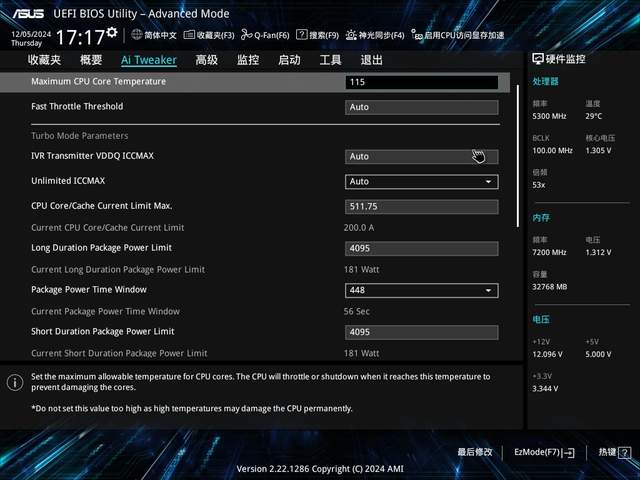Screen dimensions: 640x480
Task: Click 5300 MHz frequency readout
Action: 549,116
